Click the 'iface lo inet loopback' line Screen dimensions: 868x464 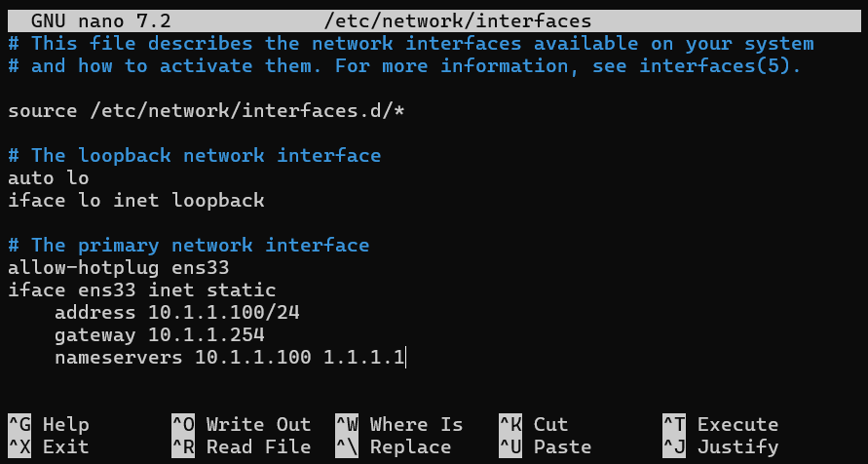136,201
